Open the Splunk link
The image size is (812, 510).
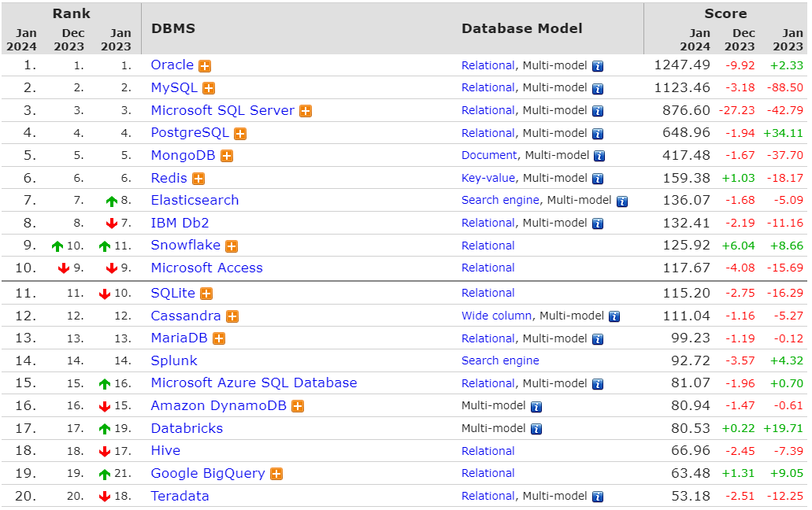tap(174, 361)
